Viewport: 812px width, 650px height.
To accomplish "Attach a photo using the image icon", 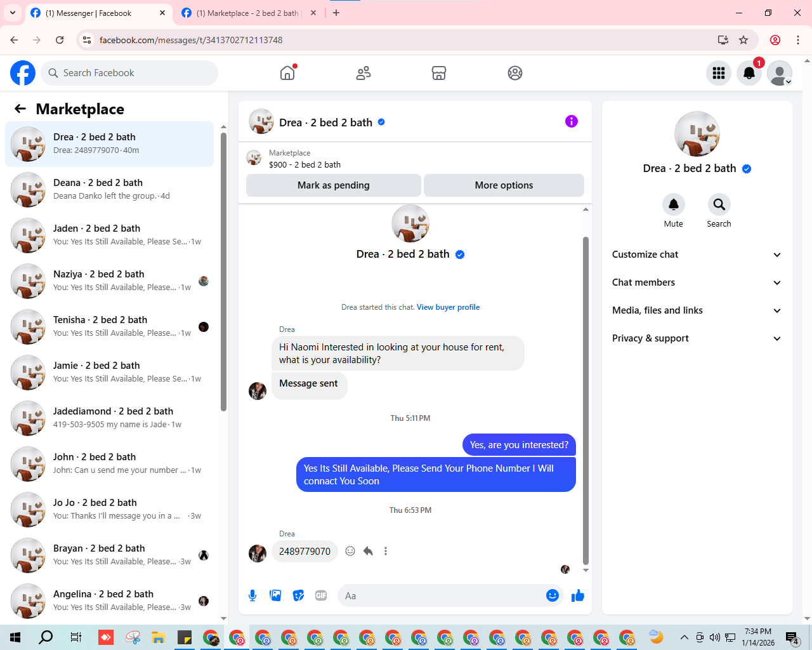I will pos(275,595).
